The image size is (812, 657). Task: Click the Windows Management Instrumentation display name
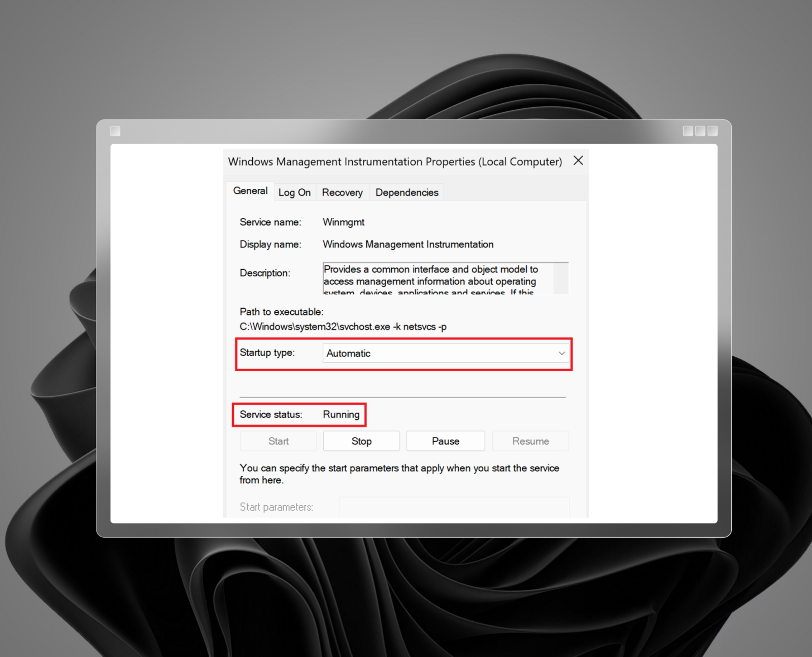pyautogui.click(x=408, y=244)
